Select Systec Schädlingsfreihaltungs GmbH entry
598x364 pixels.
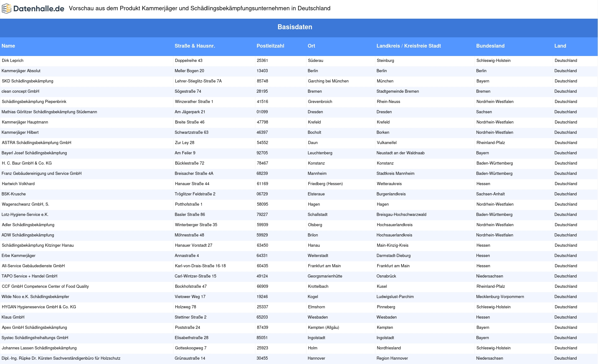(35, 338)
